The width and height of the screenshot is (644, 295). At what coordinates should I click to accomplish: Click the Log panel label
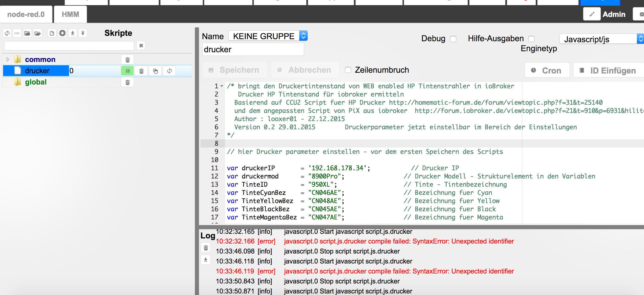tap(208, 236)
